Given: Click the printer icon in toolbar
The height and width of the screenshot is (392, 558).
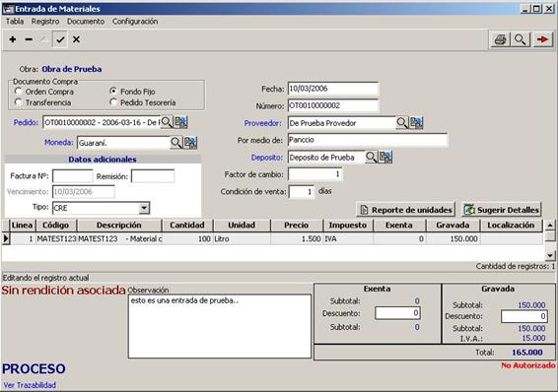Looking at the screenshot, I should tap(500, 39).
